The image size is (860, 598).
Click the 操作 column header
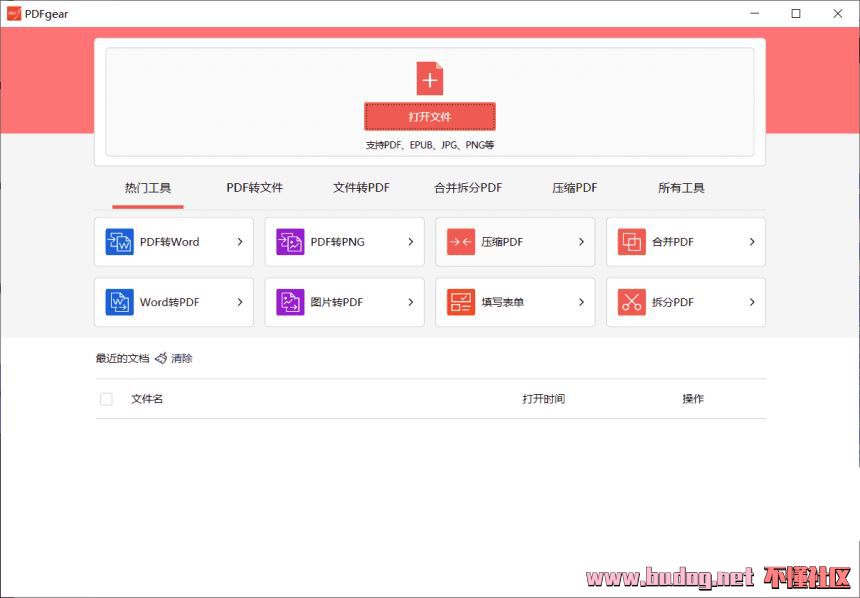pyautogui.click(x=693, y=399)
